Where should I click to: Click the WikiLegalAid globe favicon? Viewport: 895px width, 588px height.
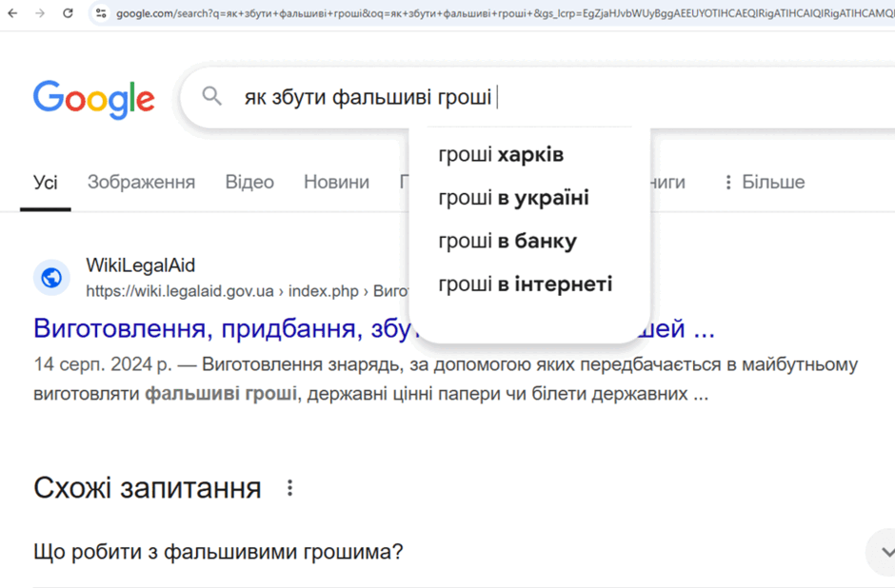click(x=51, y=278)
